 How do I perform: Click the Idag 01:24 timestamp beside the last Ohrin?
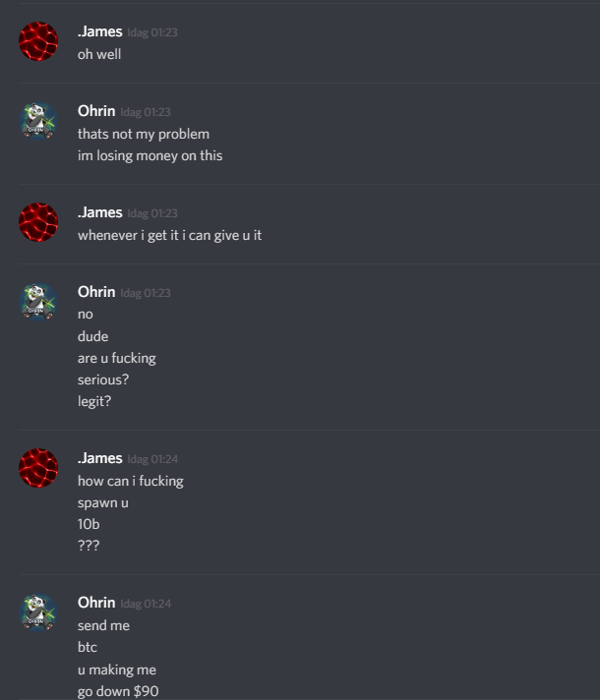tap(146, 604)
